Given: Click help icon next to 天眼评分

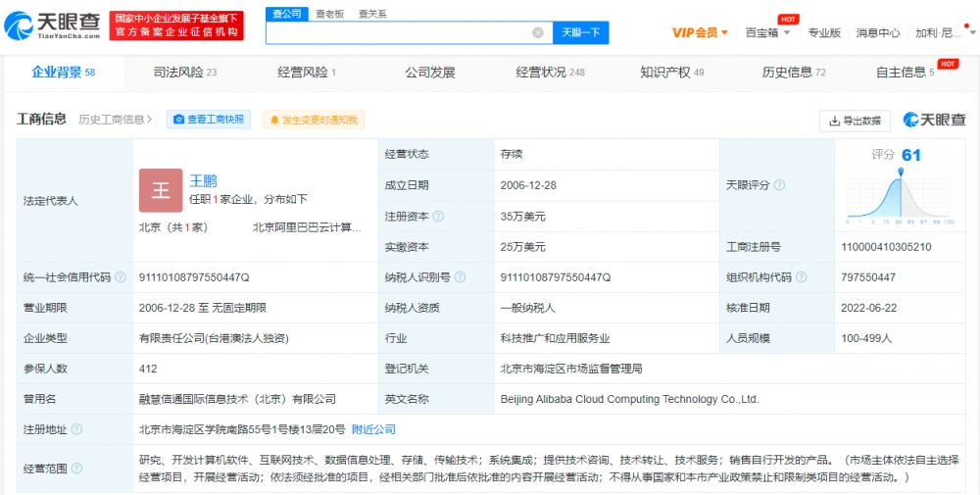Looking at the screenshot, I should [x=779, y=185].
